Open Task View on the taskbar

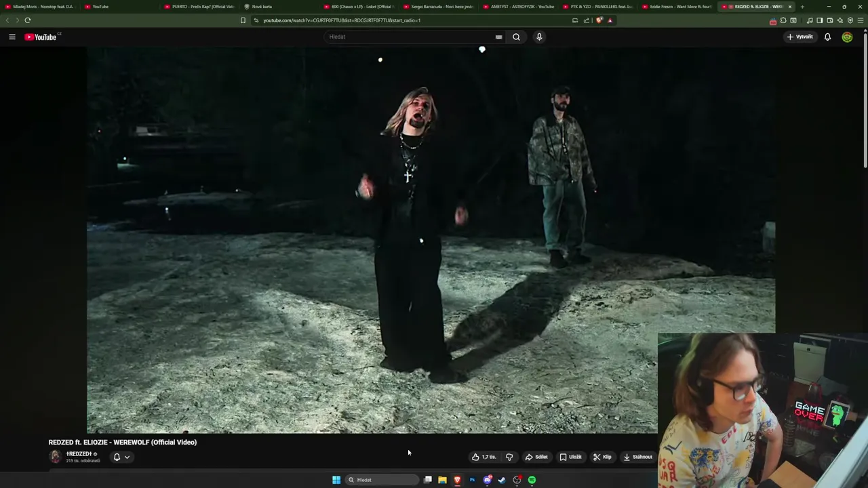point(428,480)
